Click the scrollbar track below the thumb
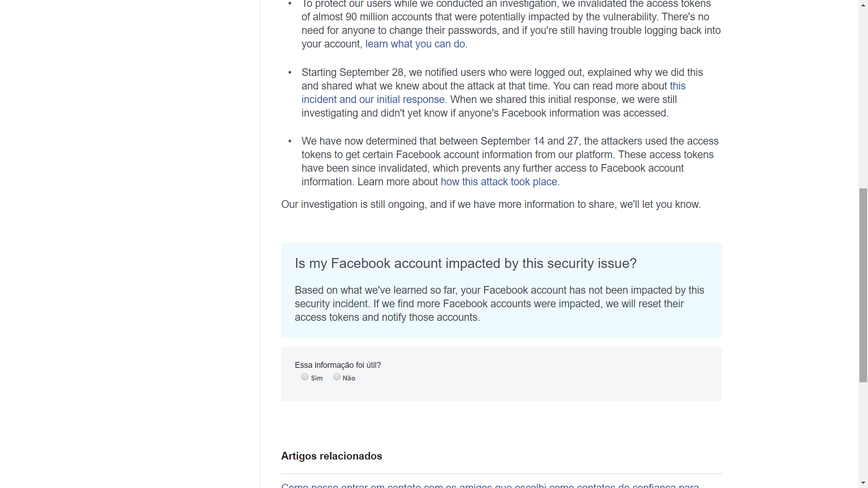868x488 pixels. pos(863,431)
